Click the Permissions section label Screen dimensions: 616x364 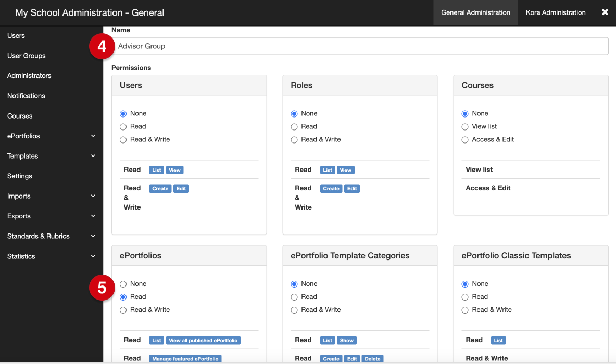(131, 68)
